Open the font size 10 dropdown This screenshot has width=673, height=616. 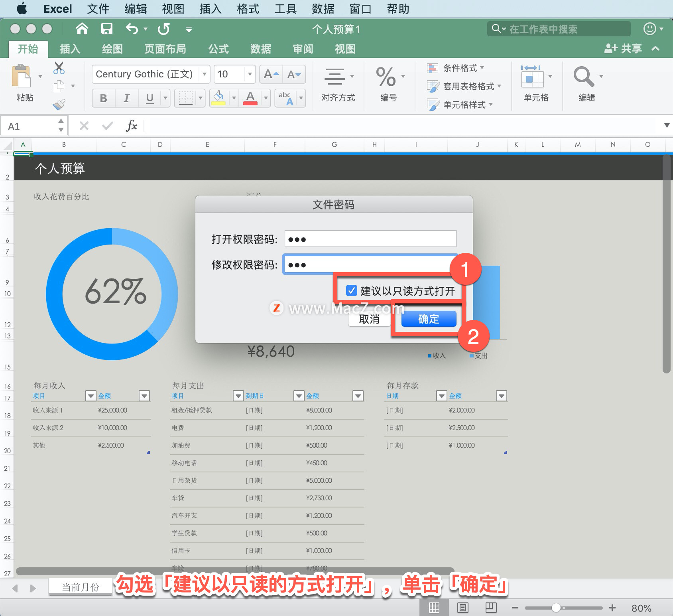250,74
